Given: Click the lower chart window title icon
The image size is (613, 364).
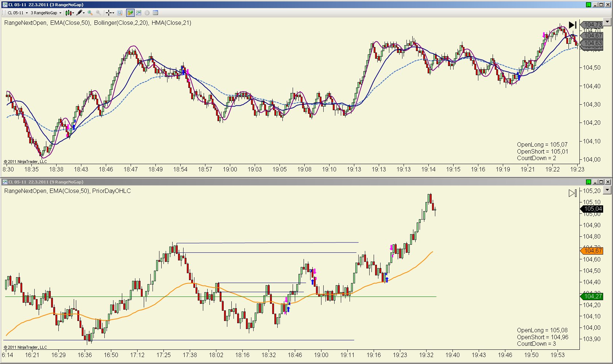Looking at the screenshot, I should point(5,182).
